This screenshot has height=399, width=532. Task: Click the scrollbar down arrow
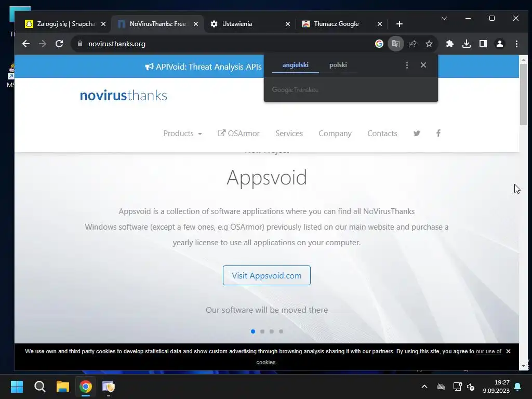(523, 366)
